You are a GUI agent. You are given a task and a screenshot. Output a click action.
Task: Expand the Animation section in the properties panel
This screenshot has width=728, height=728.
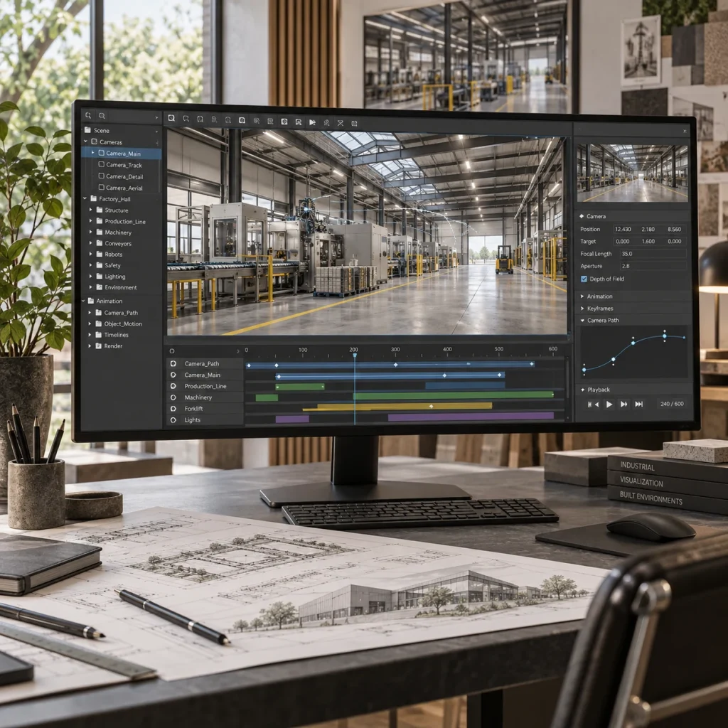[582, 296]
